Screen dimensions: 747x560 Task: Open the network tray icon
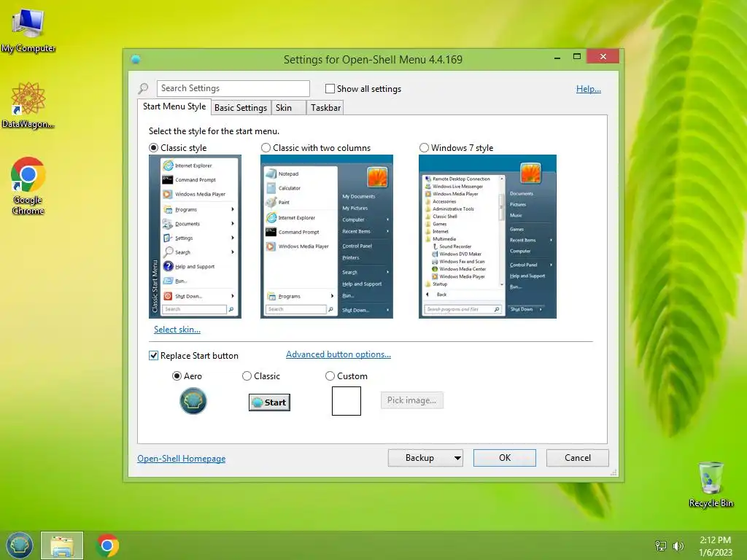661,545
